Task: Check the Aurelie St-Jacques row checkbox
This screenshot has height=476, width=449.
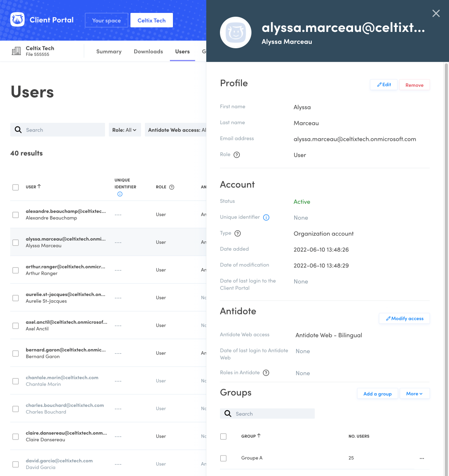Action: [16, 298]
